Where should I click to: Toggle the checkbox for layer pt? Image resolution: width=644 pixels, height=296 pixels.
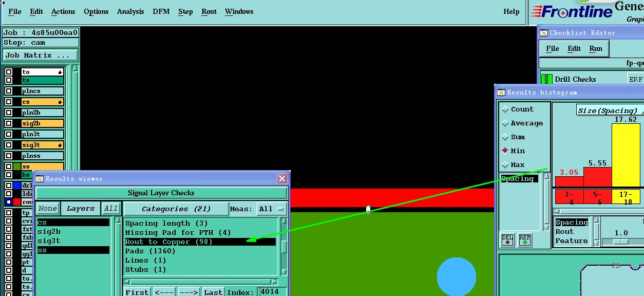click(x=9, y=262)
